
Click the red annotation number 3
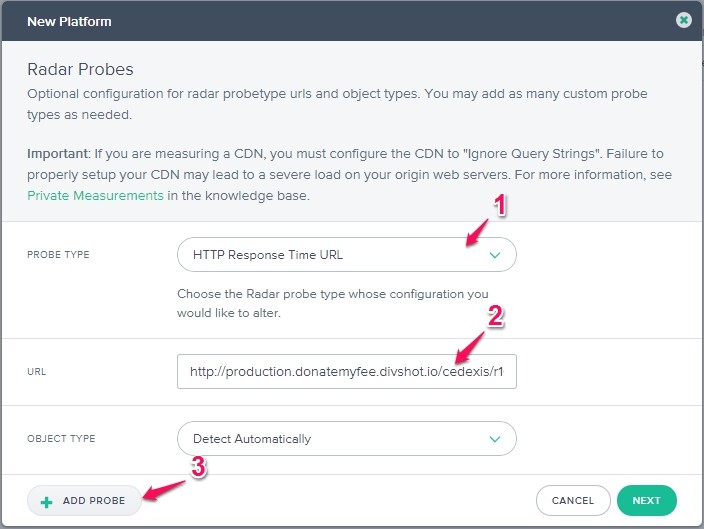point(198,467)
